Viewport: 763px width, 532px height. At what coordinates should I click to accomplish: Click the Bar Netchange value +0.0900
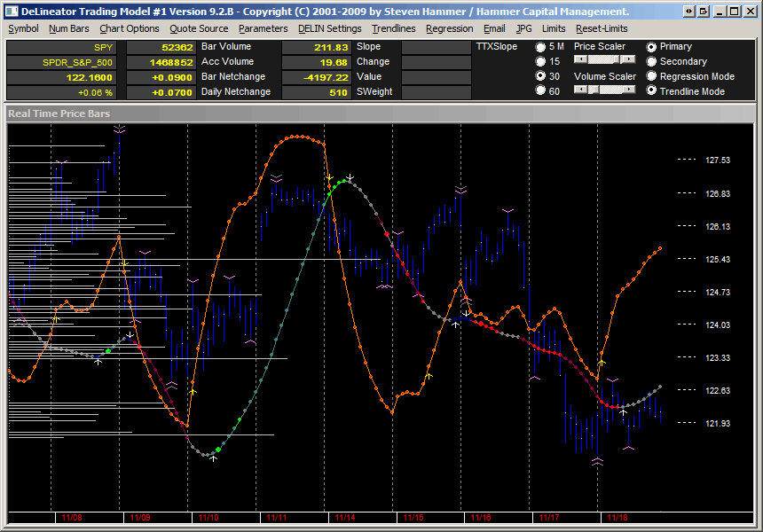[161, 78]
